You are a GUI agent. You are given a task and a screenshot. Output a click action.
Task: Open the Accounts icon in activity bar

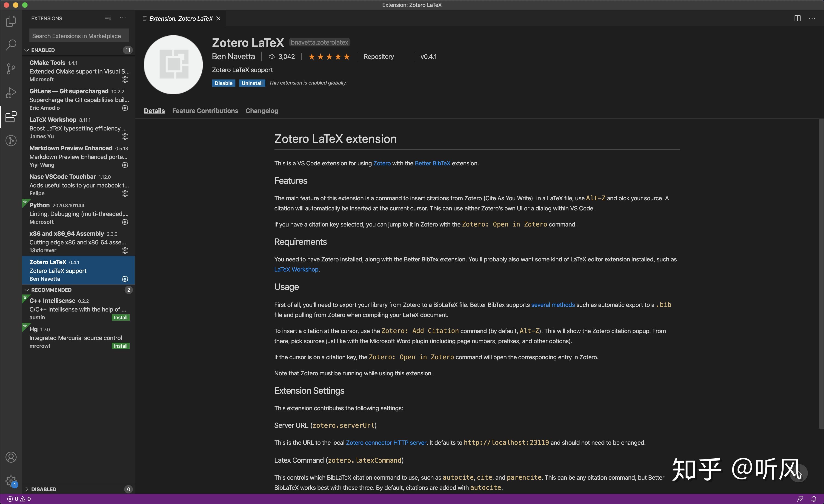coord(11,457)
